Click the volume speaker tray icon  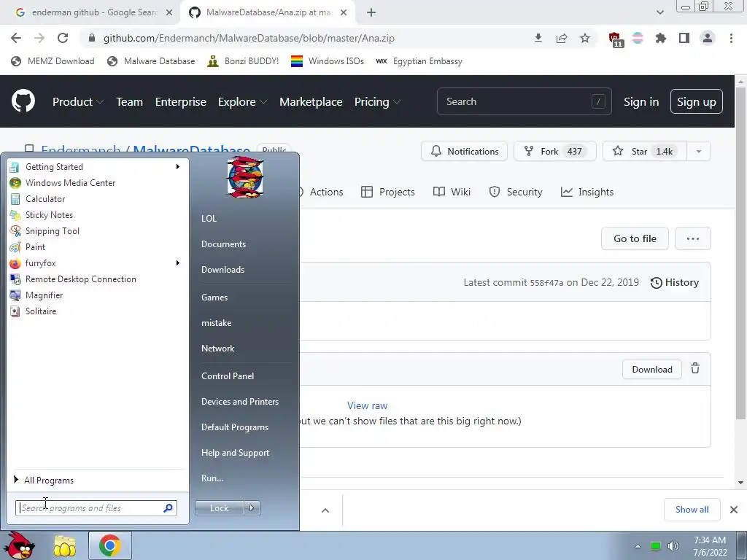pyautogui.click(x=673, y=546)
